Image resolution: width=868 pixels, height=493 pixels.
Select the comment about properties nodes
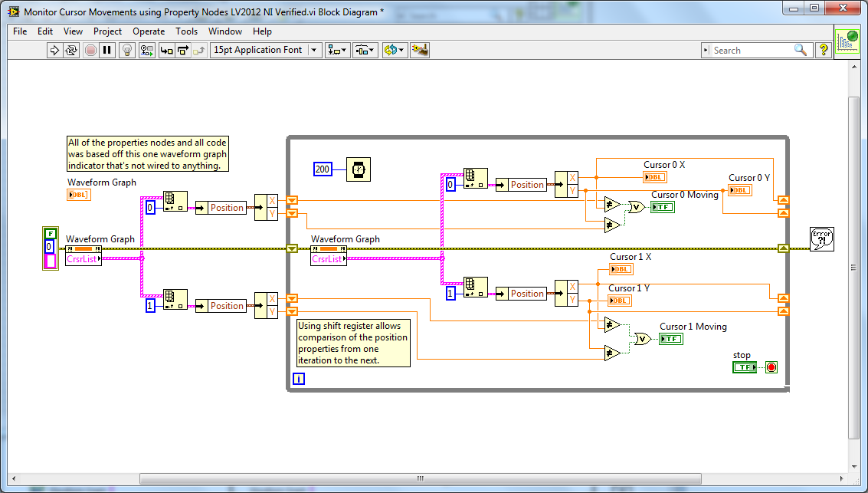tap(148, 154)
